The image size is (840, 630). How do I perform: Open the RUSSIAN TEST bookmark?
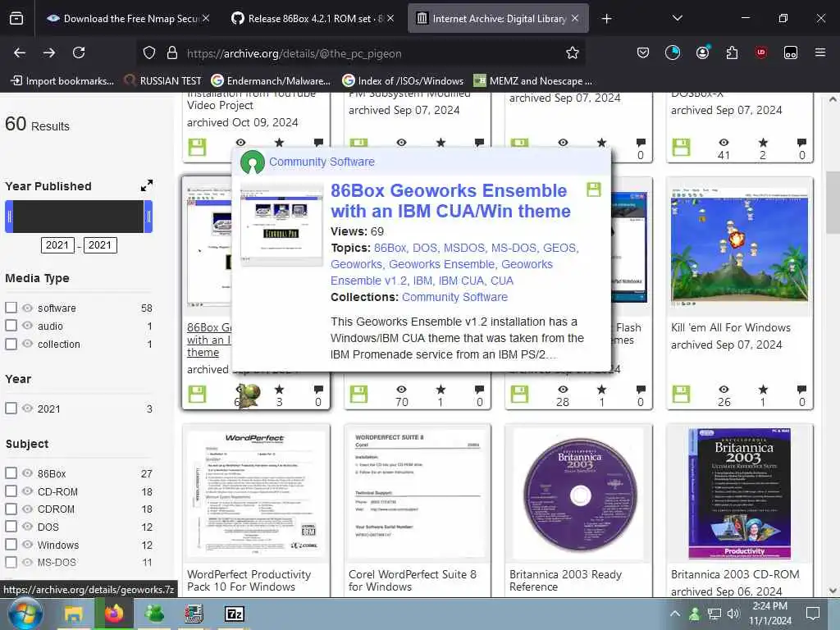[163, 81]
